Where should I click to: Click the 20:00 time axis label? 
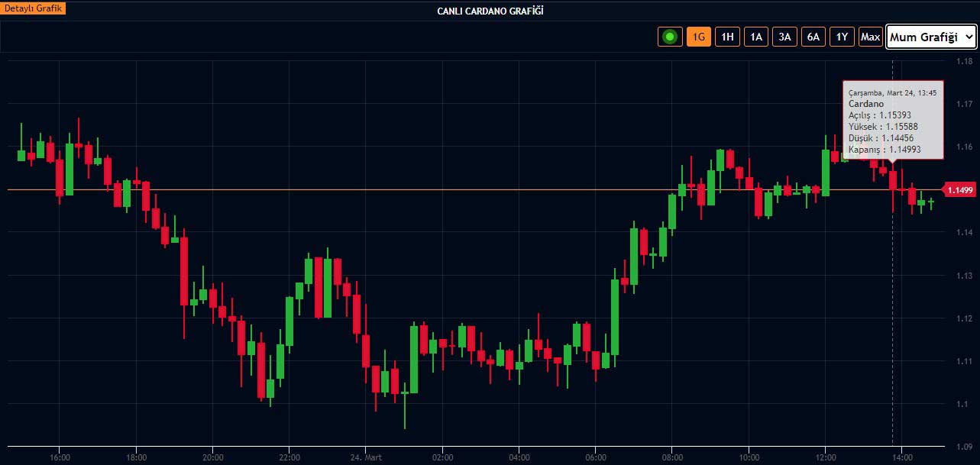pyautogui.click(x=213, y=458)
